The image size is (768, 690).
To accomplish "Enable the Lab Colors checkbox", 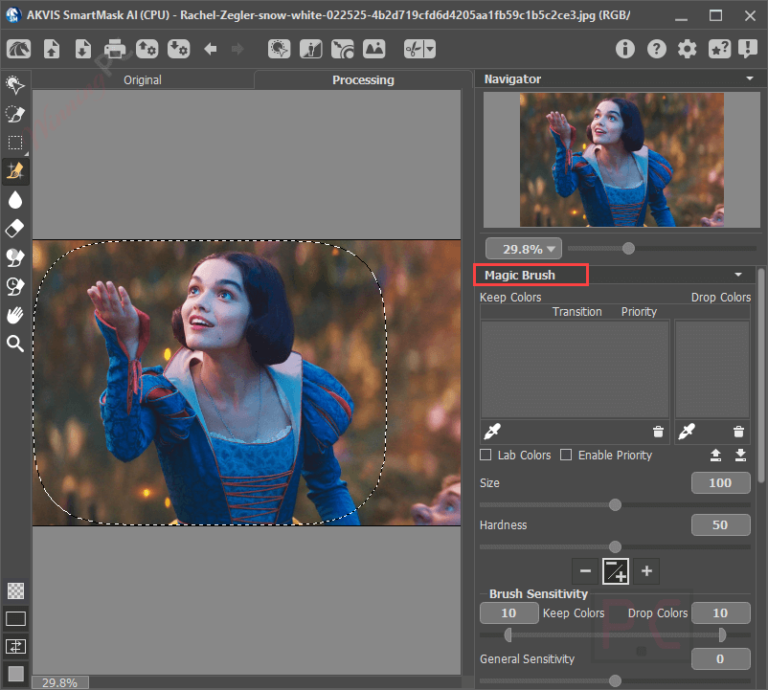I will tap(485, 455).
